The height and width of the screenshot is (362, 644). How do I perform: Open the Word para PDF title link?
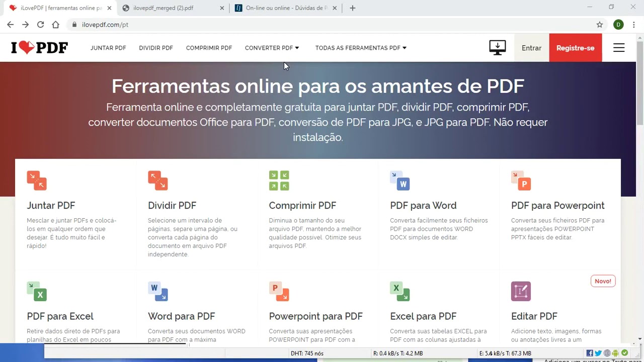(181, 316)
